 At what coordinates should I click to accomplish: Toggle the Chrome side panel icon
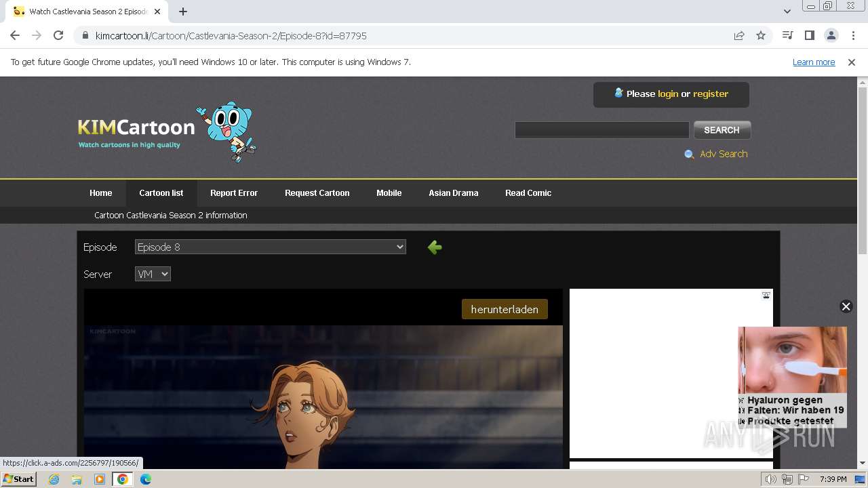[x=809, y=35]
